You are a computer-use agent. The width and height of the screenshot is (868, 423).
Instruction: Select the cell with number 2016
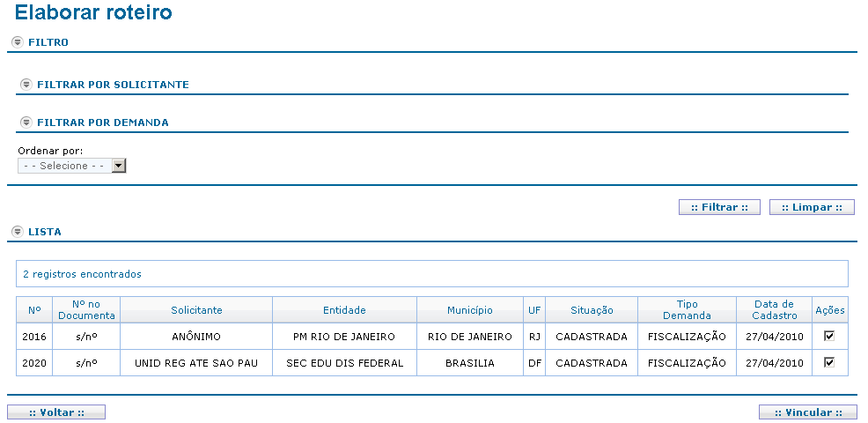pos(34,337)
